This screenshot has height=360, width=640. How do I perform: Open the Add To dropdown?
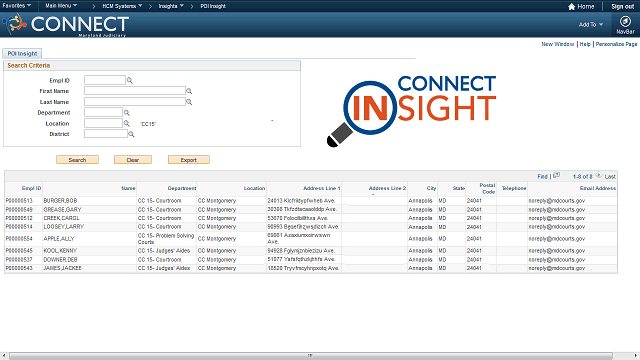[591, 24]
